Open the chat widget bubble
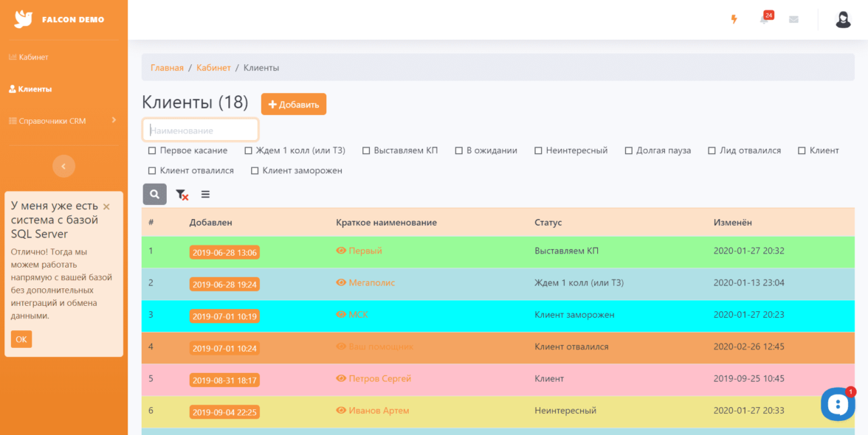The height and width of the screenshot is (435, 868). (x=837, y=404)
